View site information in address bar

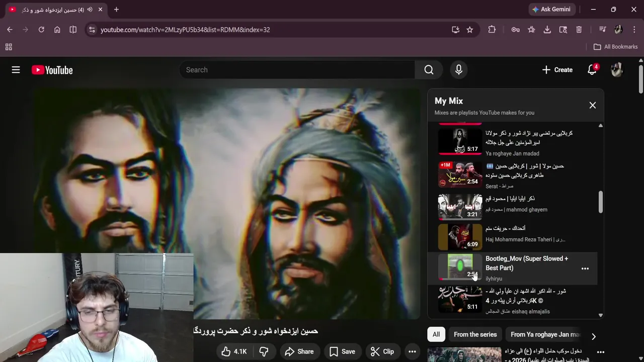(x=92, y=30)
